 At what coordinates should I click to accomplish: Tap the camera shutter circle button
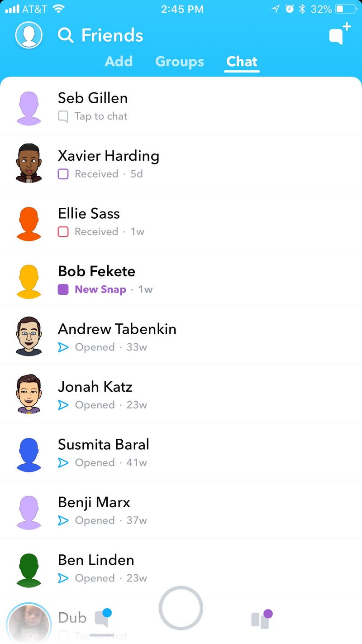pos(181,608)
